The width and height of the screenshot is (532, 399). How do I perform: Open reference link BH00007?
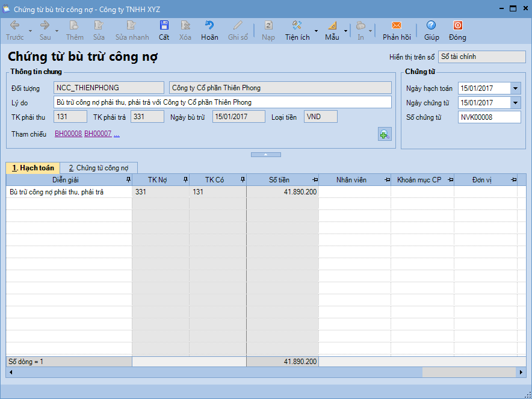pos(97,134)
